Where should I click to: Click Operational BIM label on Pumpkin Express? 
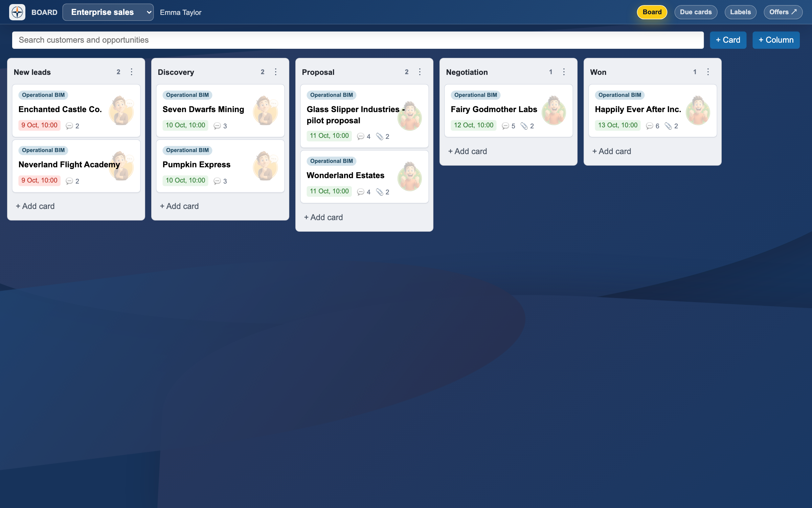pyautogui.click(x=187, y=150)
